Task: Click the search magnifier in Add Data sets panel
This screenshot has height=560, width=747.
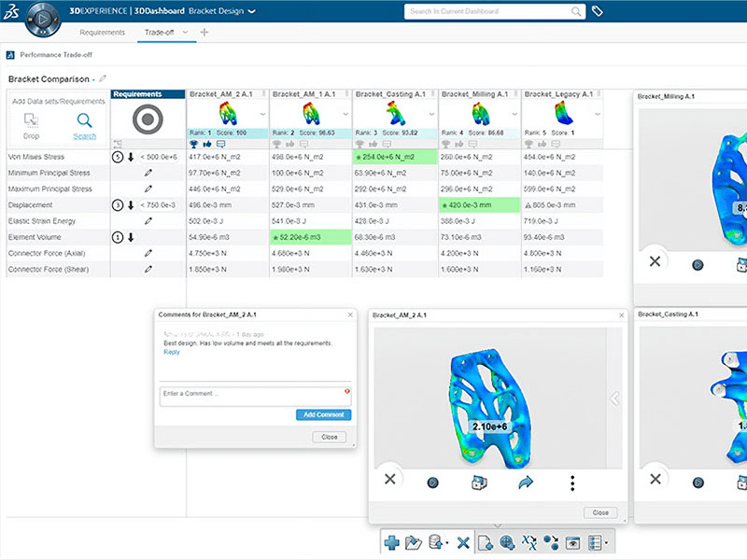Action: point(83,121)
